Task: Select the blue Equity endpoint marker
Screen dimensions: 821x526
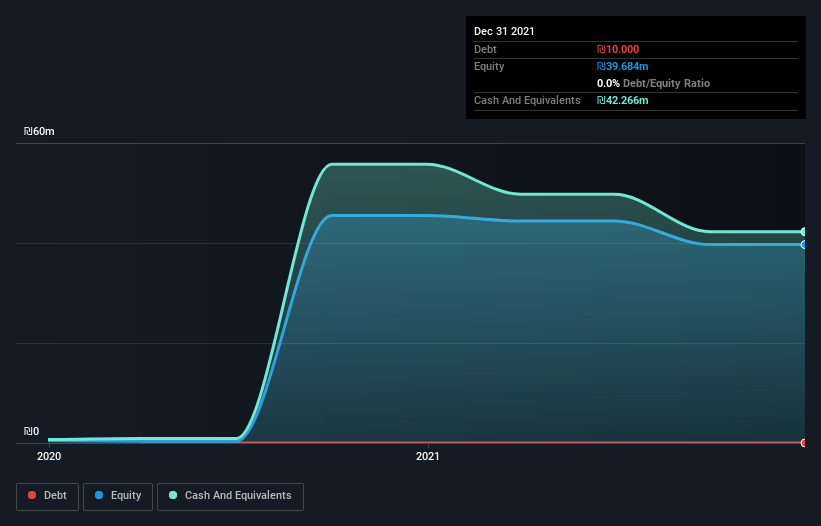Action: click(804, 244)
